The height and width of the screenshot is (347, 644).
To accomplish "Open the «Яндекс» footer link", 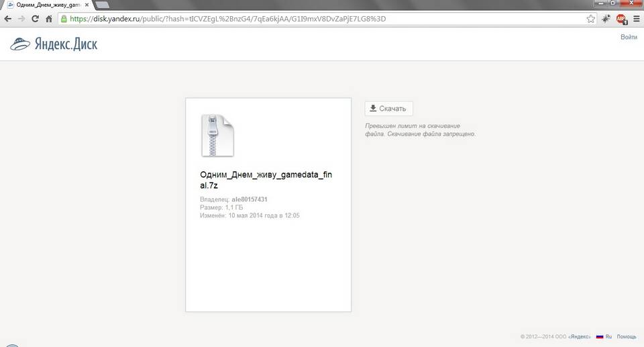I will (579, 336).
